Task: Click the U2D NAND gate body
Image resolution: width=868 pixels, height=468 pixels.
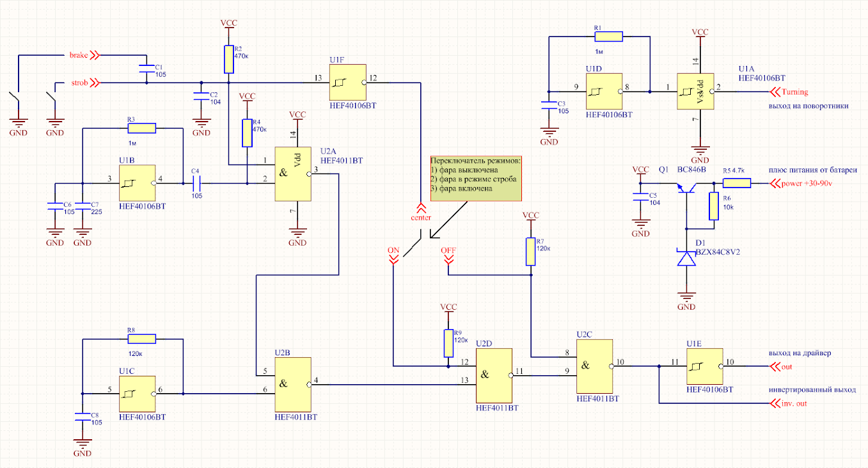Action: tap(494, 375)
